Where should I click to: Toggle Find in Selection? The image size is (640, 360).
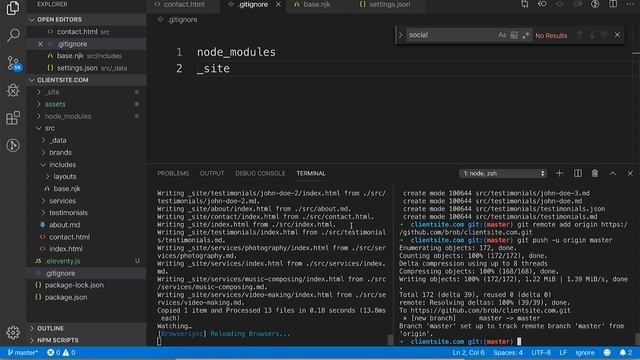pos(604,35)
